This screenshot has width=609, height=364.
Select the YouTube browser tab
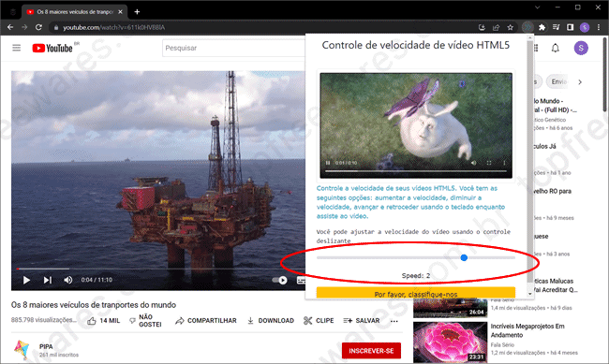(x=74, y=12)
